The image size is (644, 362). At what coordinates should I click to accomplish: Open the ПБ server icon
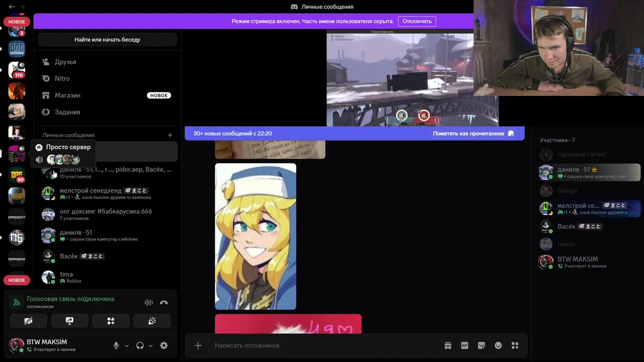point(17,237)
